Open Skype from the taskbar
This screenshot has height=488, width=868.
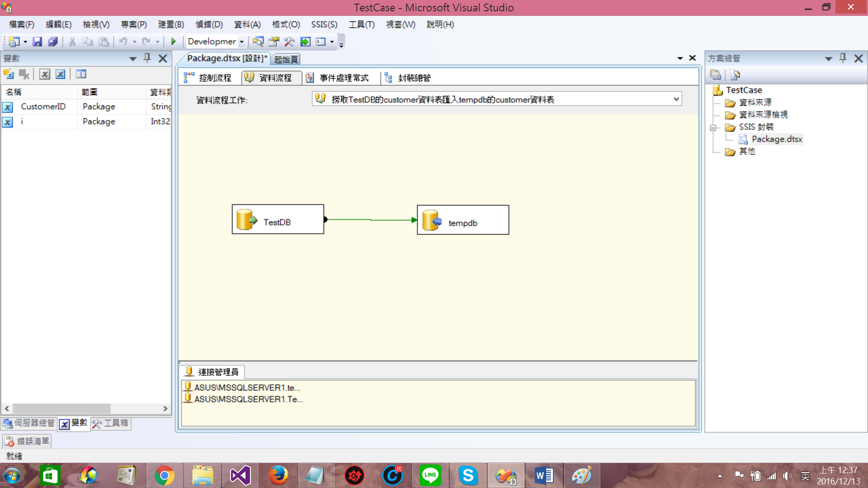click(x=468, y=475)
